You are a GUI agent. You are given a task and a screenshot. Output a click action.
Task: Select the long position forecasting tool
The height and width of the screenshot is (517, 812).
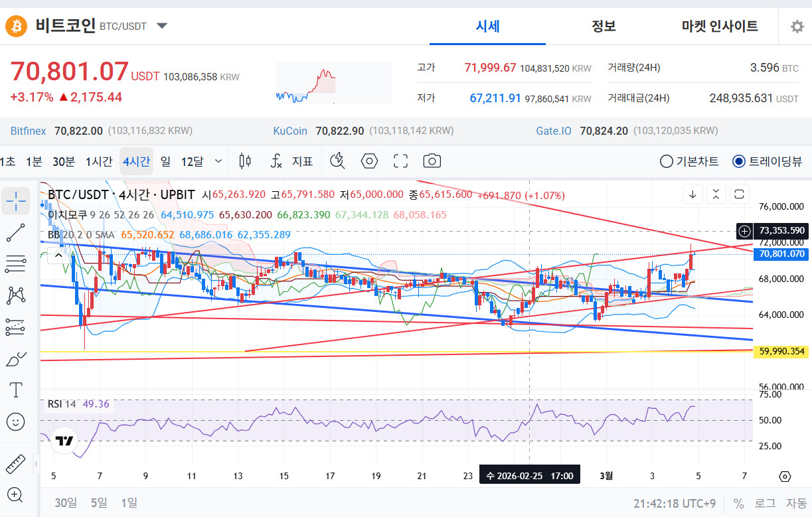tap(15, 327)
